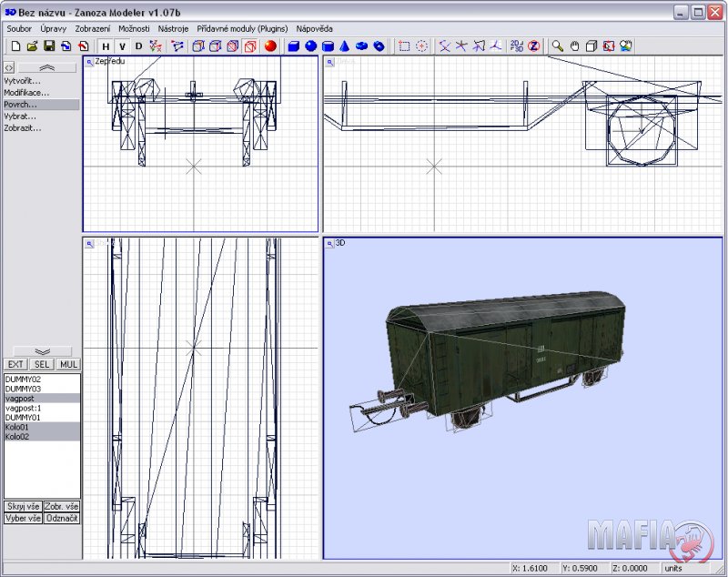Toggle the V axis lock button
Image resolution: width=728 pixels, height=577 pixels.
point(122,46)
